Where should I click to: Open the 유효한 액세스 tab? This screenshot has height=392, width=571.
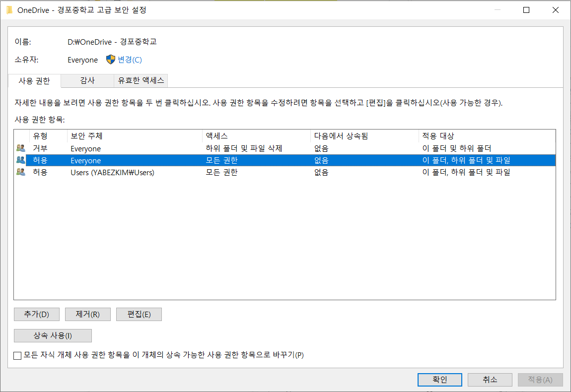coord(141,80)
